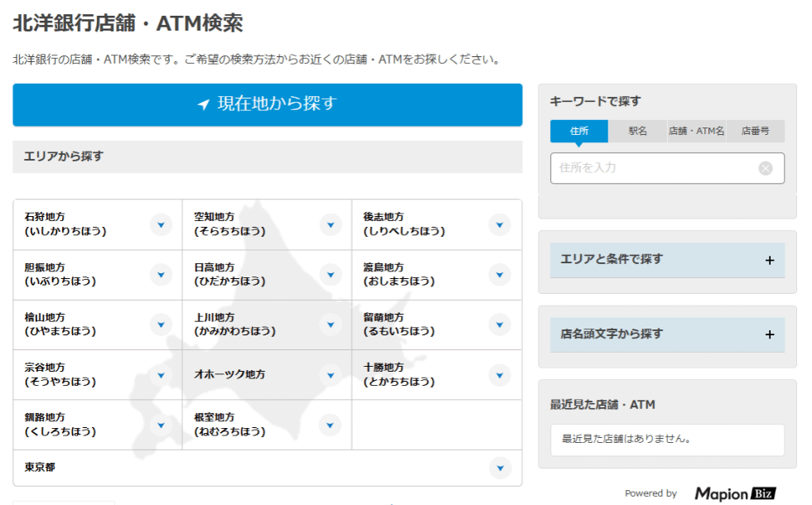Select オホーツク地方 text
Viewport: 812px width, 505px height.
pos(230,374)
